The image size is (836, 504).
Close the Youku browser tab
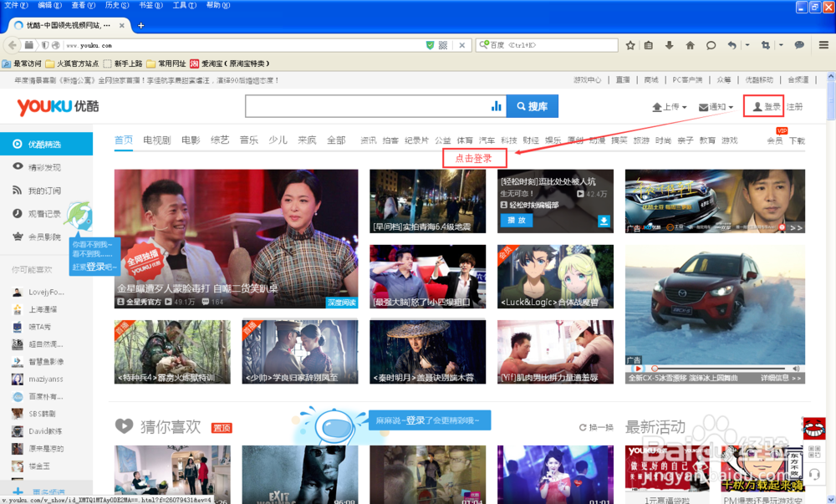(121, 25)
